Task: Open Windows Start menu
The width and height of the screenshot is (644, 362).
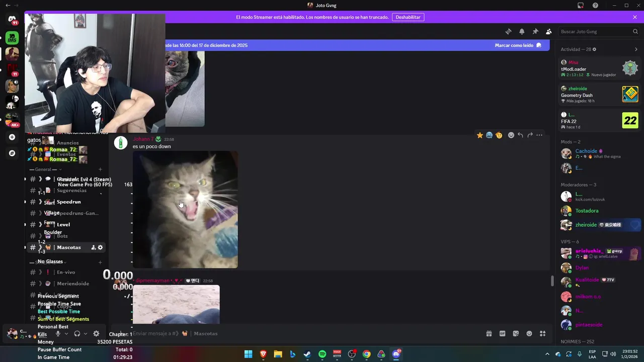Action: coord(248,354)
